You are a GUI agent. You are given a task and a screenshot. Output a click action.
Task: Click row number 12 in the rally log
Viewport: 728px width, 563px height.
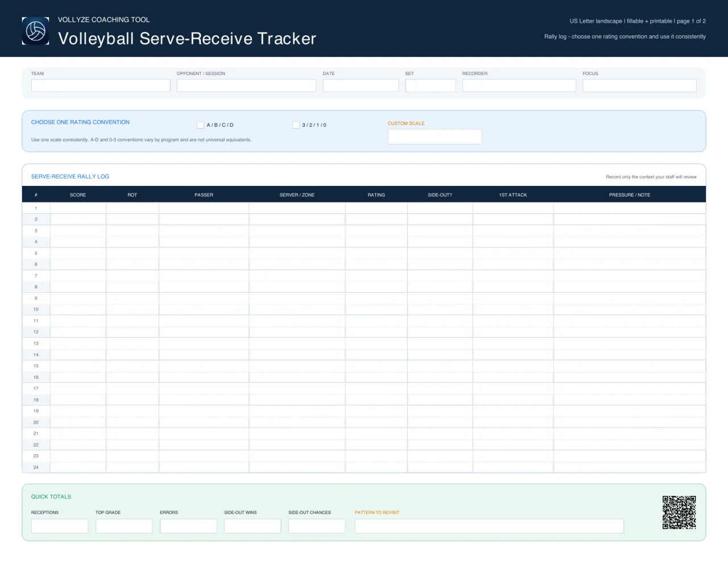pyautogui.click(x=36, y=332)
